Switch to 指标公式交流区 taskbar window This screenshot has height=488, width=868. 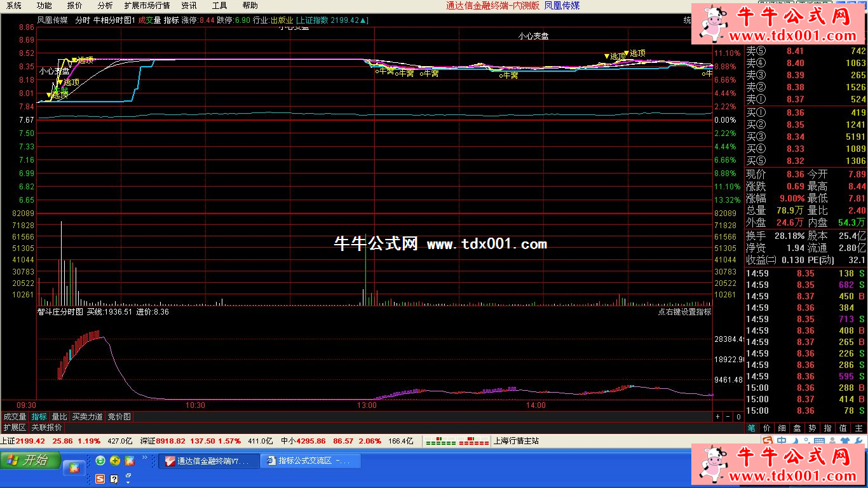click(310, 461)
